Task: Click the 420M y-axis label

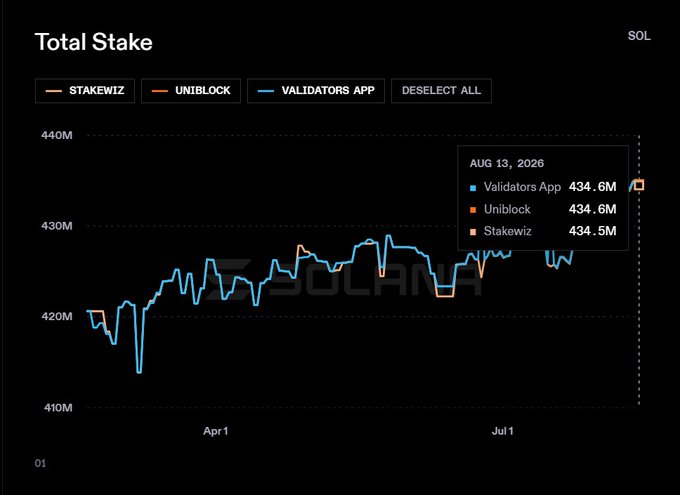Action: [57, 317]
